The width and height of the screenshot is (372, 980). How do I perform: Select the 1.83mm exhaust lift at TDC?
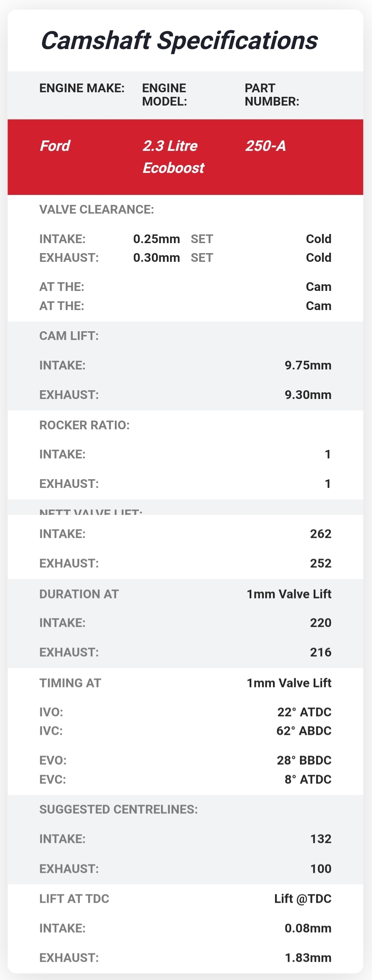coord(308,958)
